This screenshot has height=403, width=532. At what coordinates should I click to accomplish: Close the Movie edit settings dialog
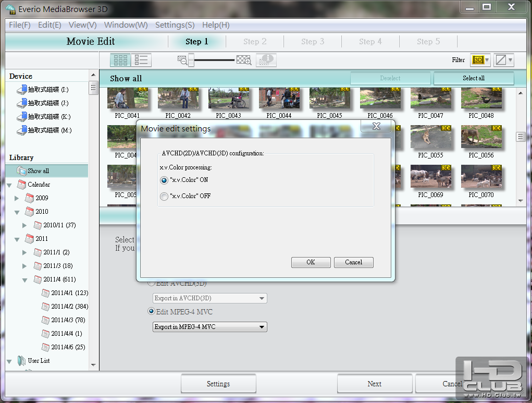click(376, 126)
